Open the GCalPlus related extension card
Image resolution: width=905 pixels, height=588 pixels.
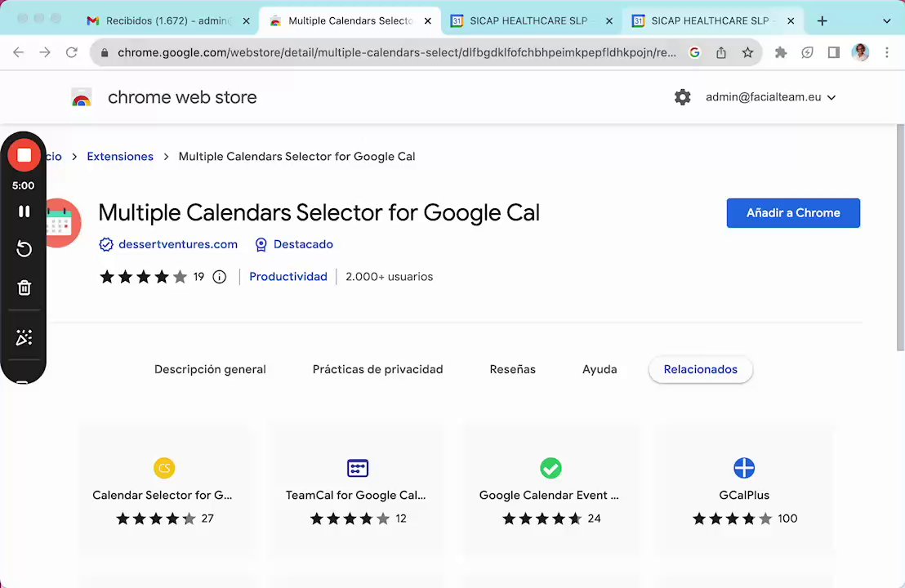[743, 490]
